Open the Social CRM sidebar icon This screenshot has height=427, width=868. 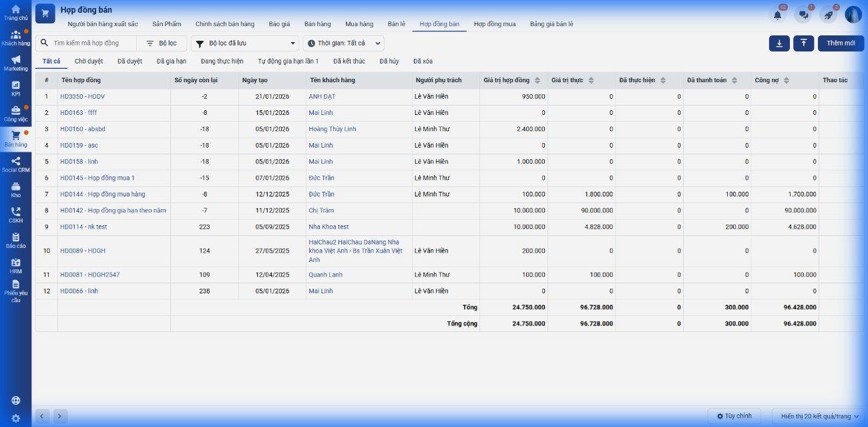(x=15, y=161)
